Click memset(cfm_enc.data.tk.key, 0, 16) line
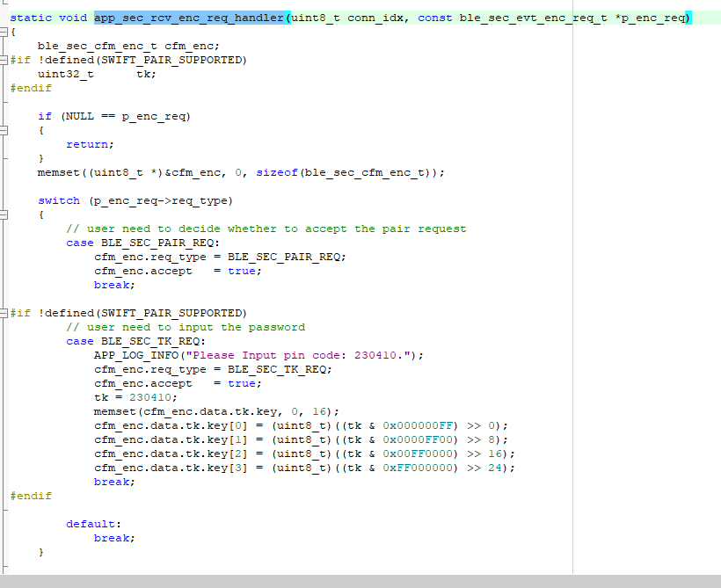Viewport: 721px width, 588px height. (x=216, y=411)
